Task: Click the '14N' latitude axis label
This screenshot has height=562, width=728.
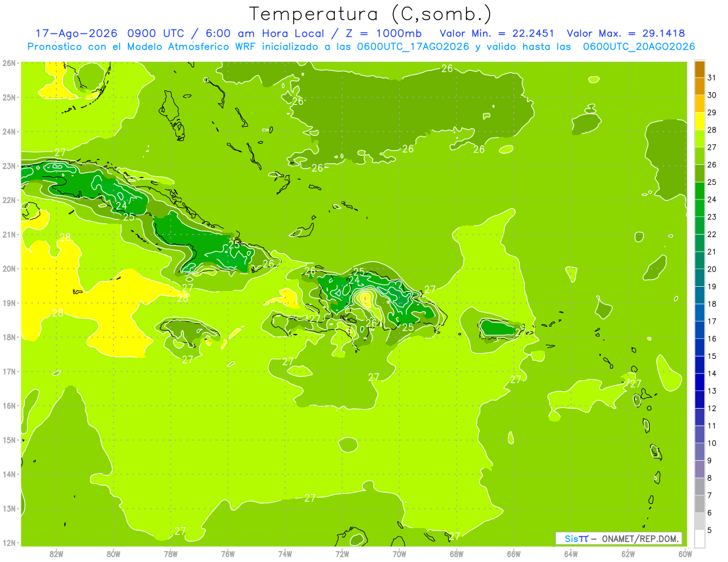Action: [x=8, y=474]
